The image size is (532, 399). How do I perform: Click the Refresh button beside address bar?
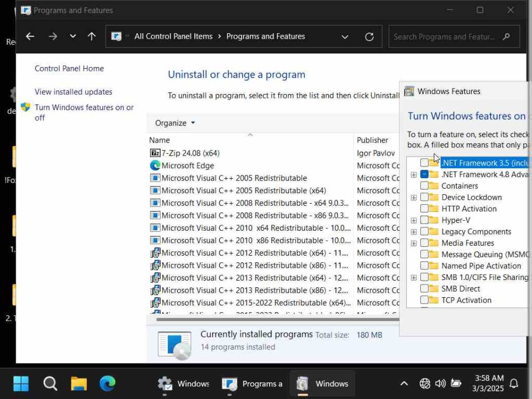[369, 37]
